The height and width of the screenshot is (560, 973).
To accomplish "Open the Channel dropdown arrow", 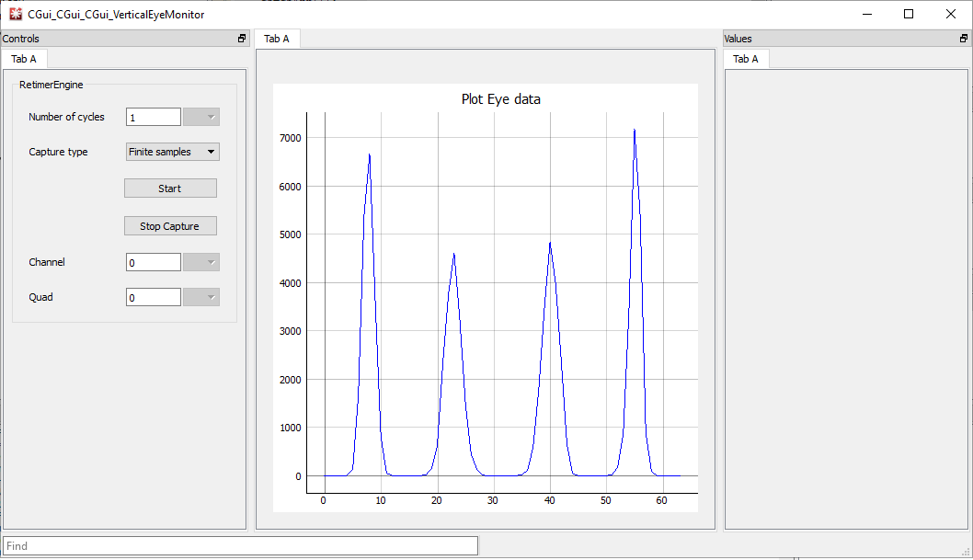I will [201, 262].
